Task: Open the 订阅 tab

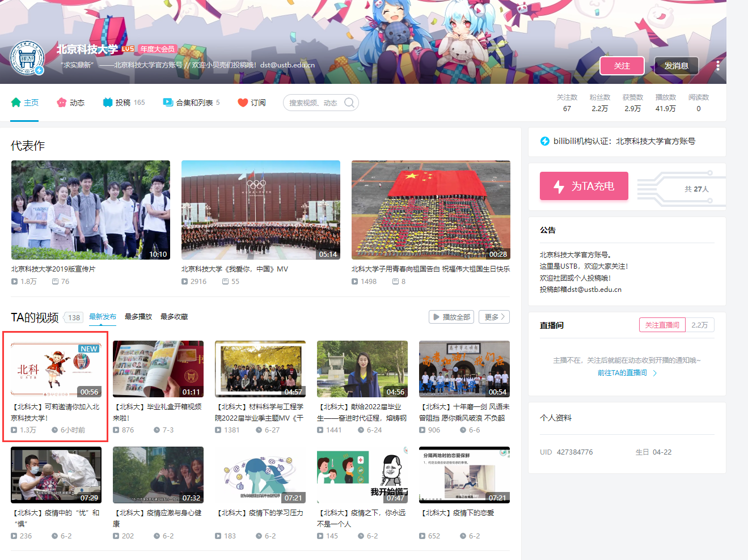Action: (x=251, y=103)
